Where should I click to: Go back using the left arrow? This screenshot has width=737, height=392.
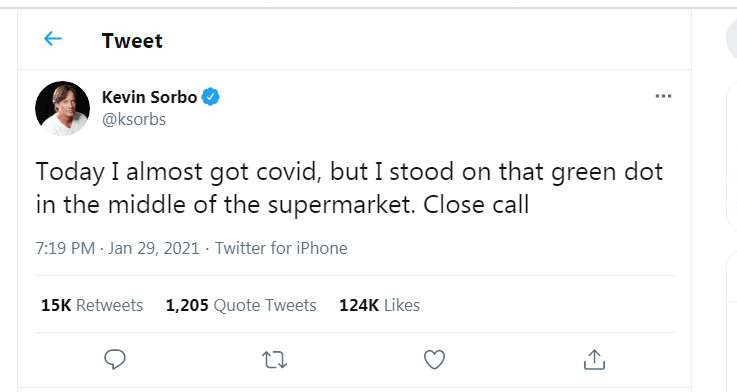tap(53, 39)
